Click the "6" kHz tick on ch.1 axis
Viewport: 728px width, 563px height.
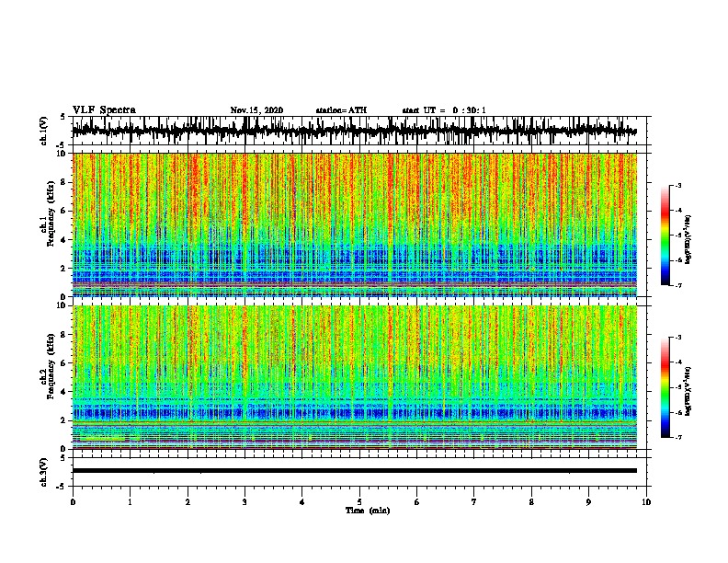pyautogui.click(x=64, y=211)
